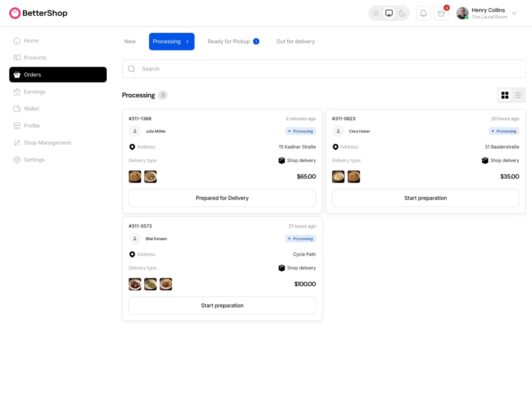Image resolution: width=532 pixels, height=399 pixels.
Task: Click the BetterShop logo icon
Action: (15, 13)
